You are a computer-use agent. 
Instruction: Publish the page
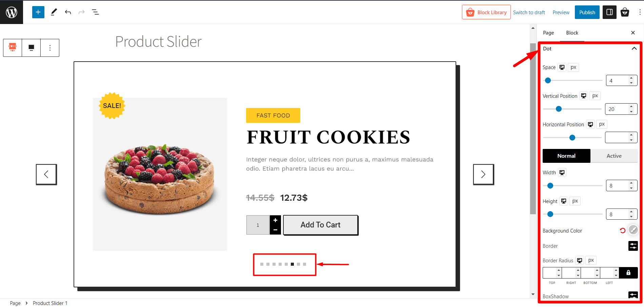587,12
